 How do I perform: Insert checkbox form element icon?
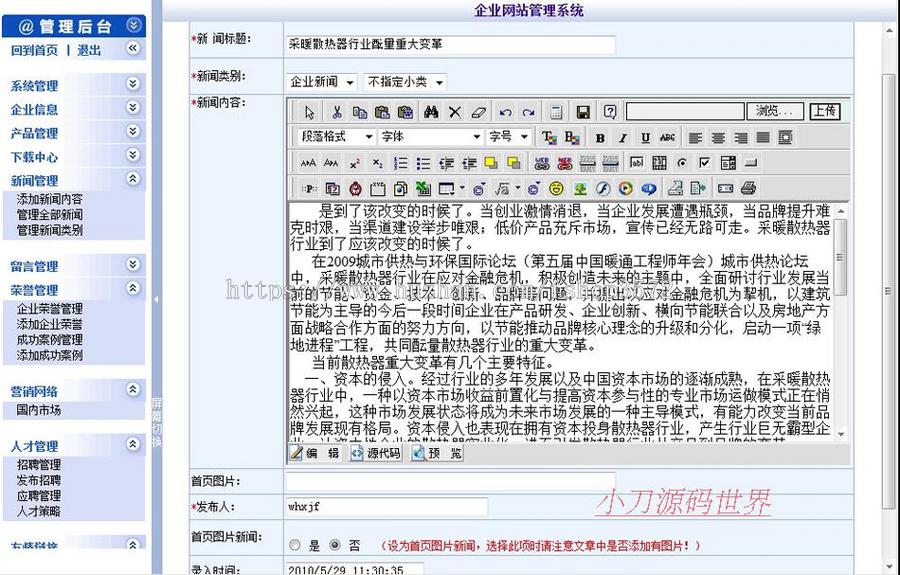pyautogui.click(x=705, y=163)
